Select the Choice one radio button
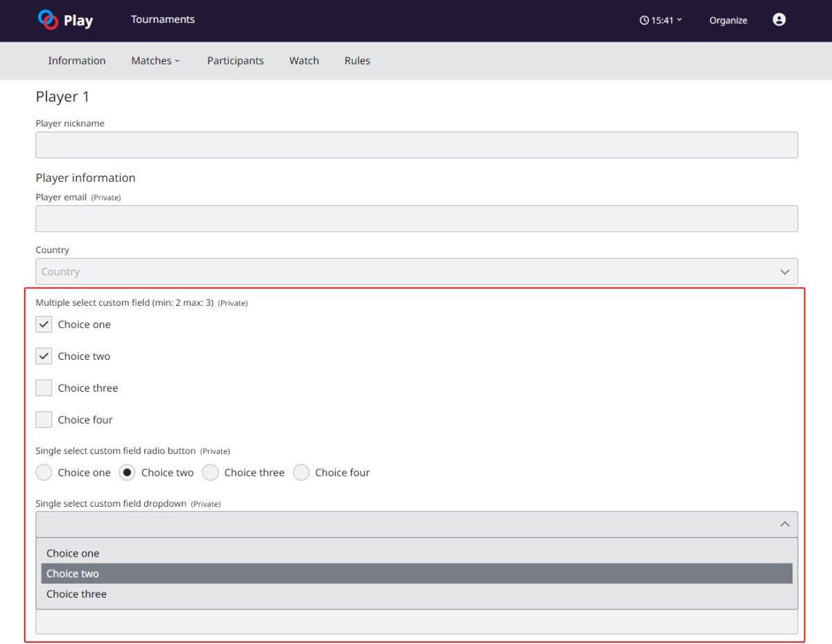 pyautogui.click(x=44, y=472)
